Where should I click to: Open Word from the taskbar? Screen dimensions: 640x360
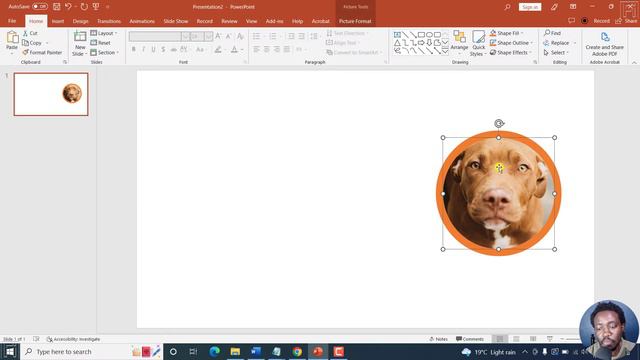[x=256, y=351]
